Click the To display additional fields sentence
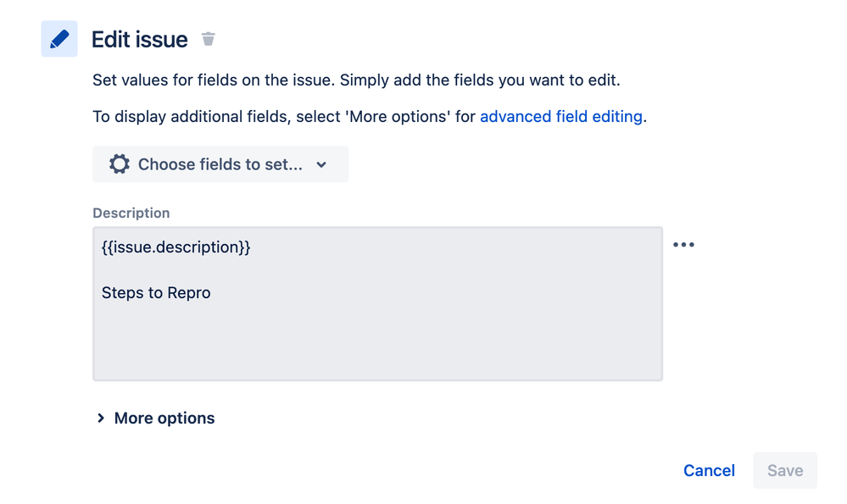The width and height of the screenshot is (847, 504). tap(370, 117)
